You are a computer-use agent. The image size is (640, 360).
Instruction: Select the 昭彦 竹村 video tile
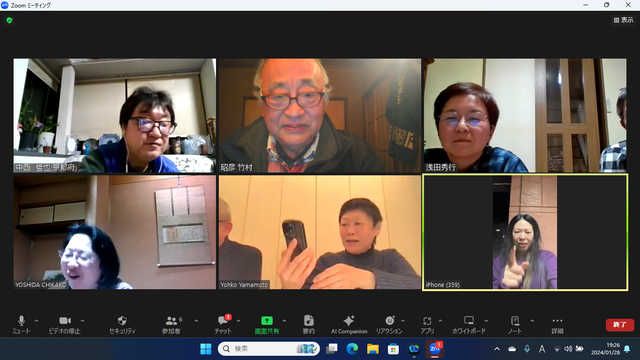pos(320,116)
